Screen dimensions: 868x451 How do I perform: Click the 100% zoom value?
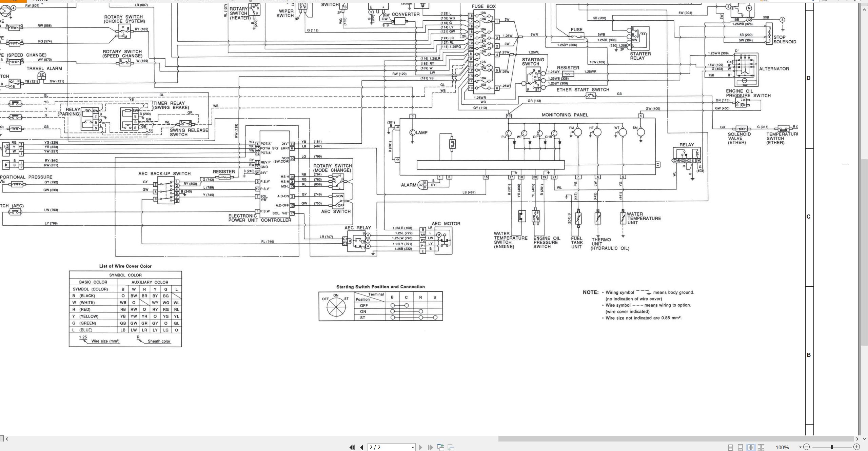point(782,448)
